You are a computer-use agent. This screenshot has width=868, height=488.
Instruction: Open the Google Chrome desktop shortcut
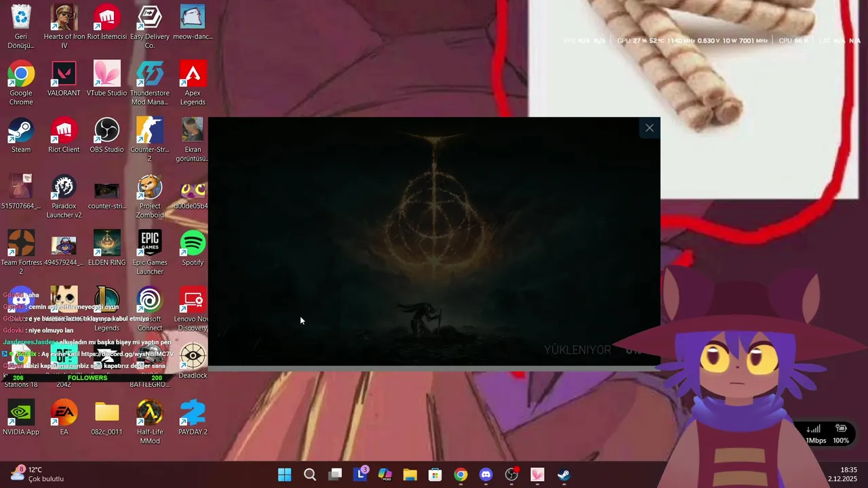[x=21, y=83]
